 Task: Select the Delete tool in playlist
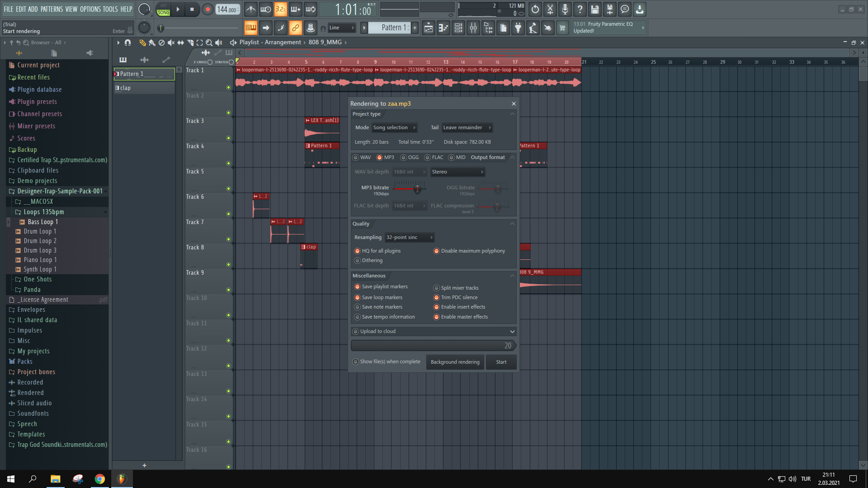[x=161, y=42]
